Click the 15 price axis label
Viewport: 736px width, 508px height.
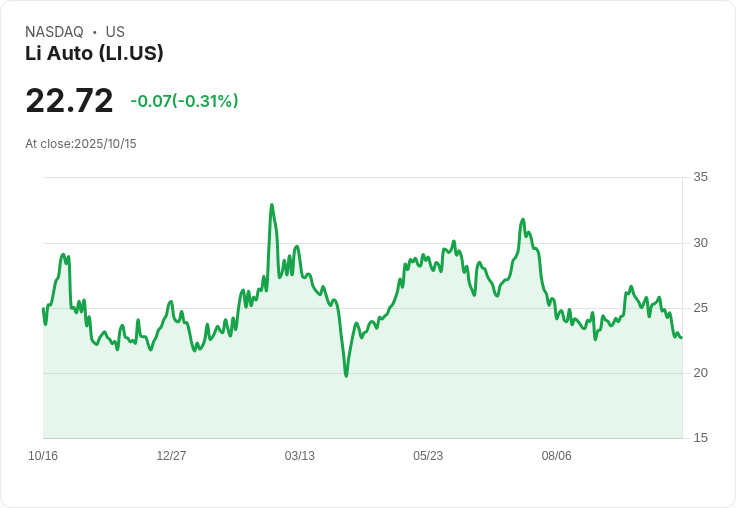701,438
